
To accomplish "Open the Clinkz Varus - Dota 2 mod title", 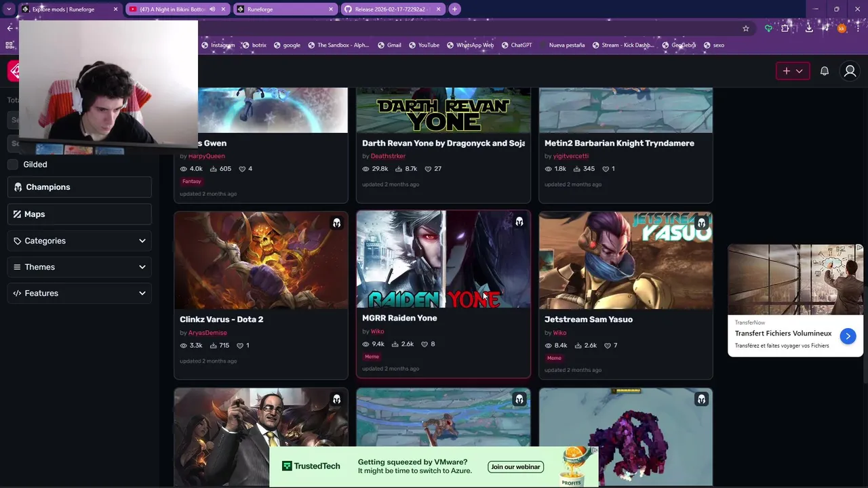I will (222, 319).
